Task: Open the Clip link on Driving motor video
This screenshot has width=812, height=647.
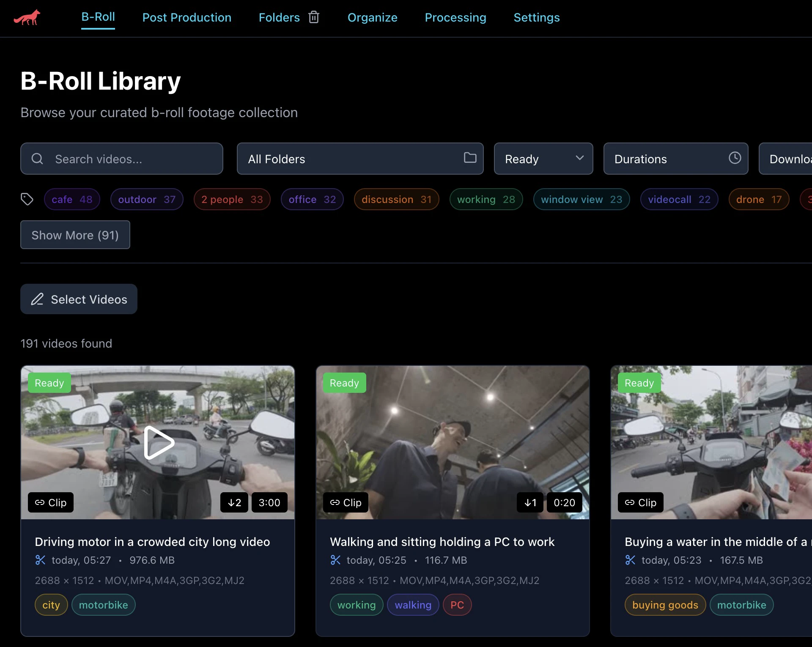Action: click(x=50, y=502)
